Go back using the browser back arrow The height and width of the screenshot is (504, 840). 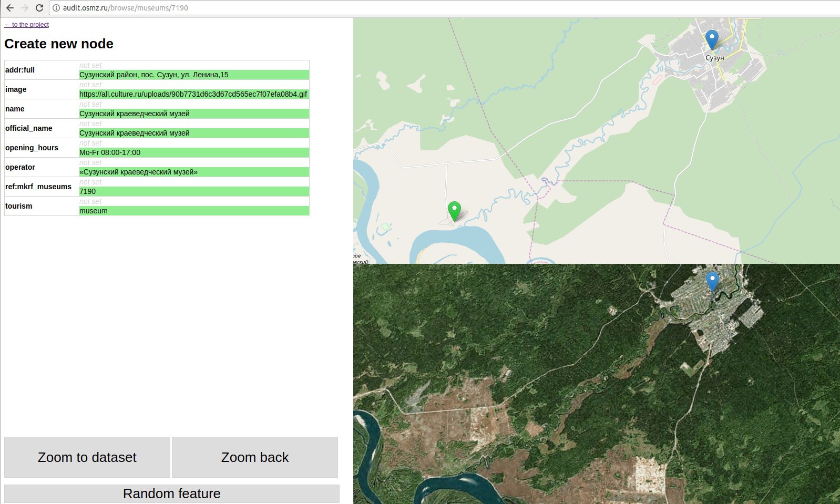click(10, 8)
